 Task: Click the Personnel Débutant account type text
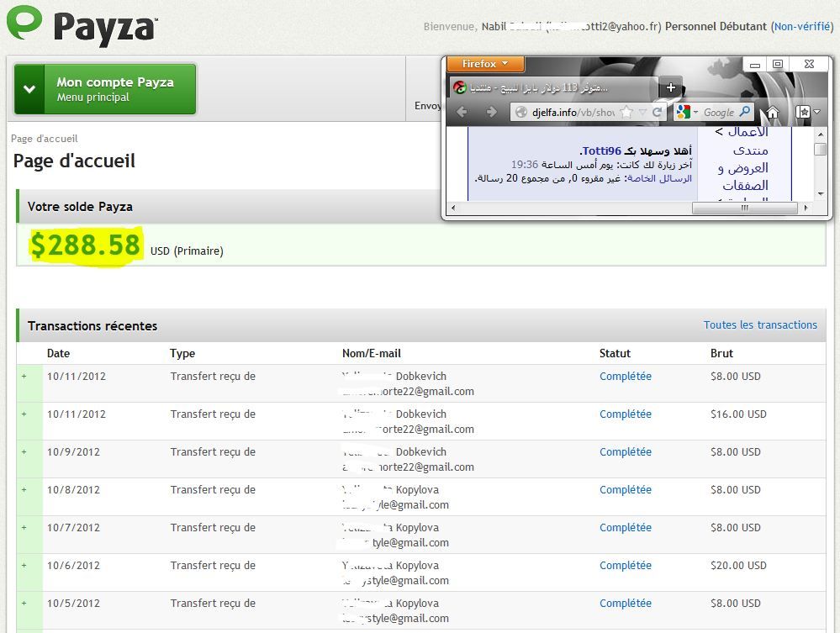[716, 26]
